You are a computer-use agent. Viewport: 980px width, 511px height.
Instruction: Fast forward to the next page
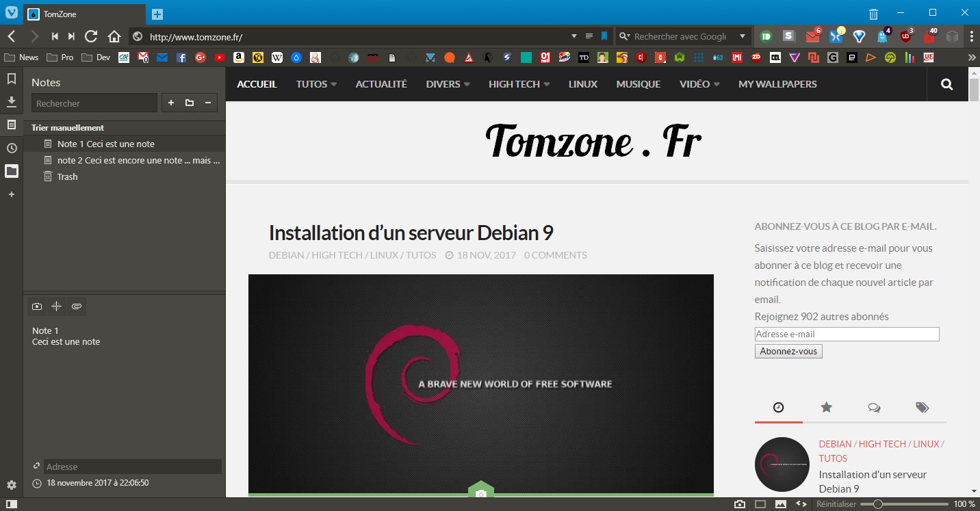pyautogui.click(x=71, y=36)
